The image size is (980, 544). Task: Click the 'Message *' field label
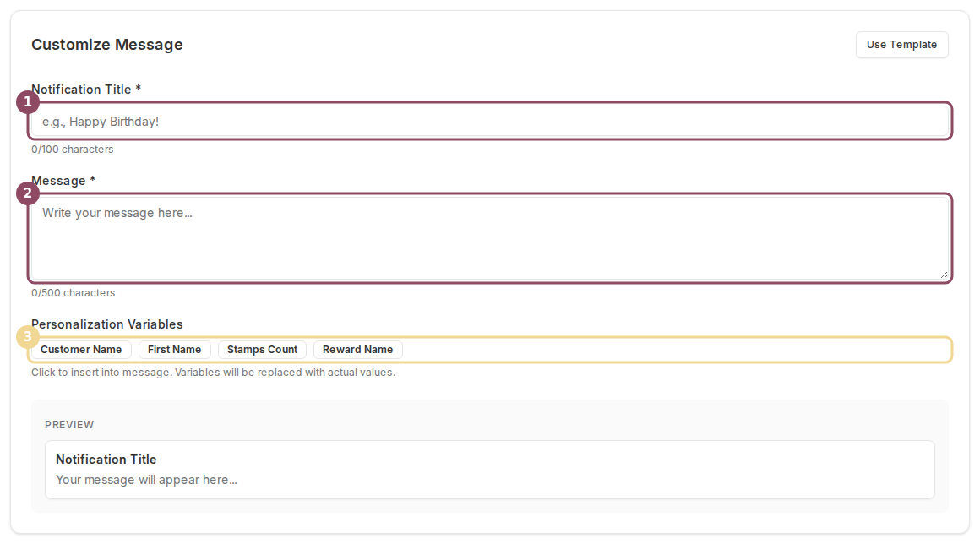click(x=63, y=181)
